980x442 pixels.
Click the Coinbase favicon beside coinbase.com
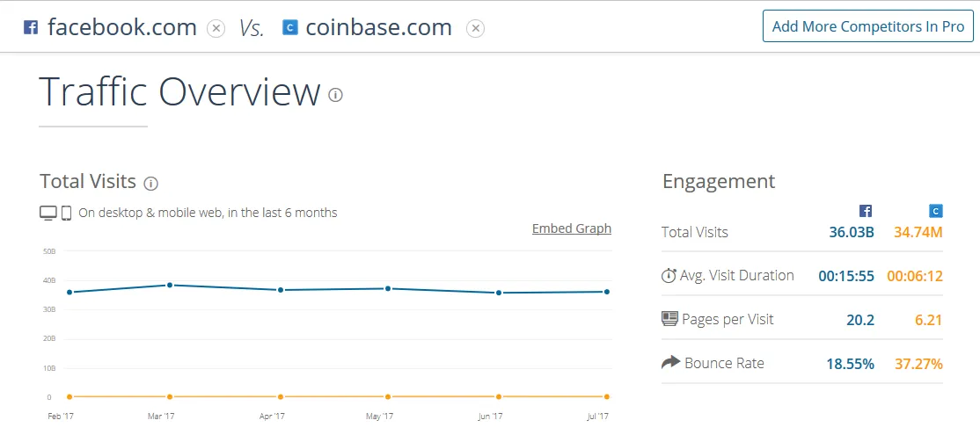click(289, 27)
